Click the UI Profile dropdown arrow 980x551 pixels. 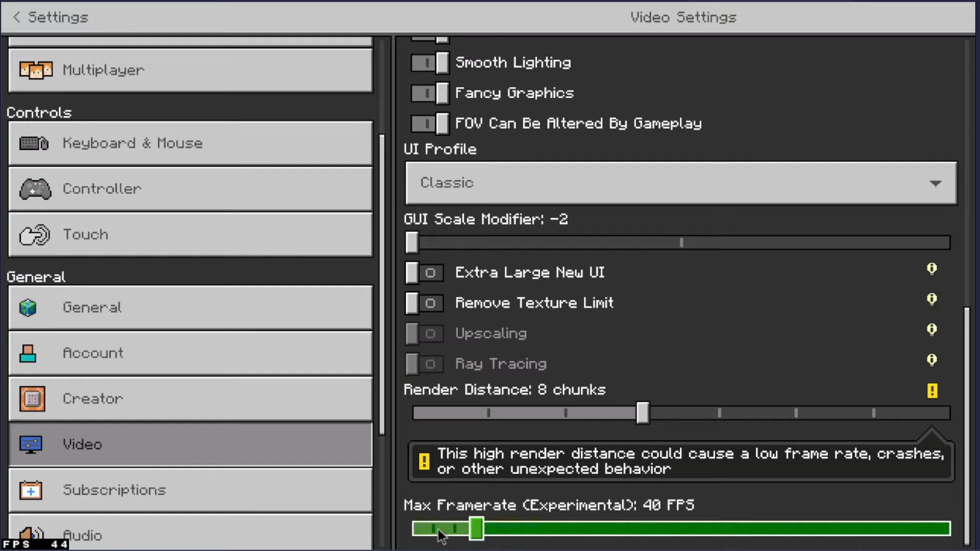pyautogui.click(x=935, y=183)
